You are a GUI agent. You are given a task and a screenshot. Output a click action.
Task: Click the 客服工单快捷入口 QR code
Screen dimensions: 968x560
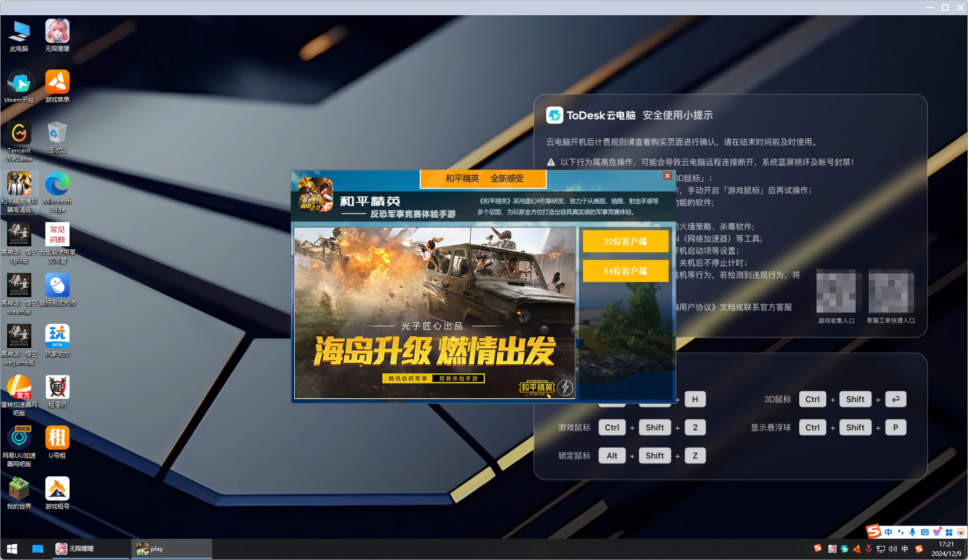coord(891,291)
